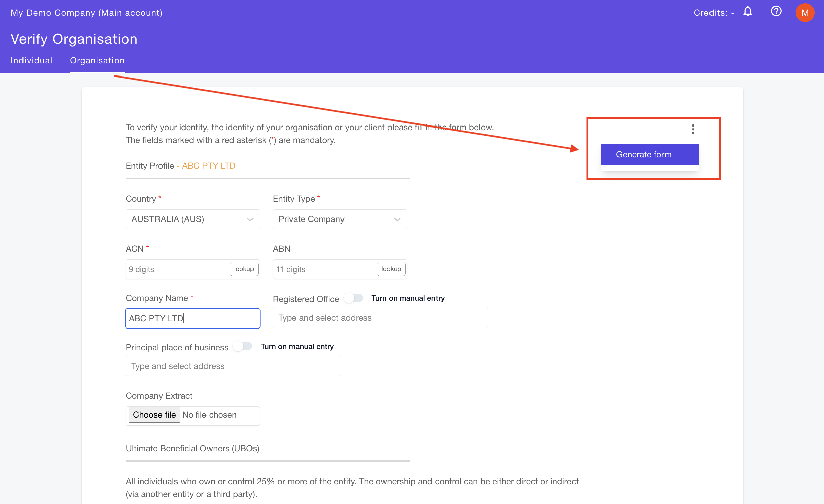This screenshot has height=504, width=824.
Task: Choose a file for Company Extract
Action: click(154, 415)
